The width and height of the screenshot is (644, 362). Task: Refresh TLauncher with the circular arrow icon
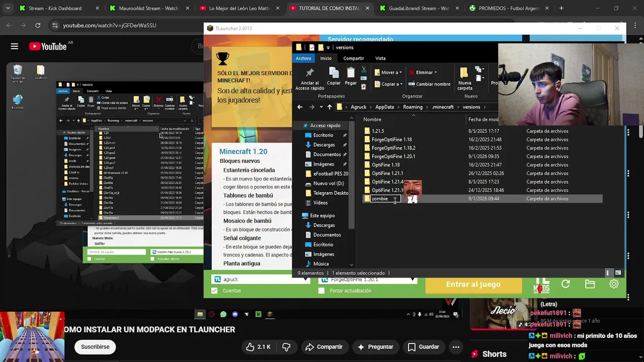click(566, 284)
